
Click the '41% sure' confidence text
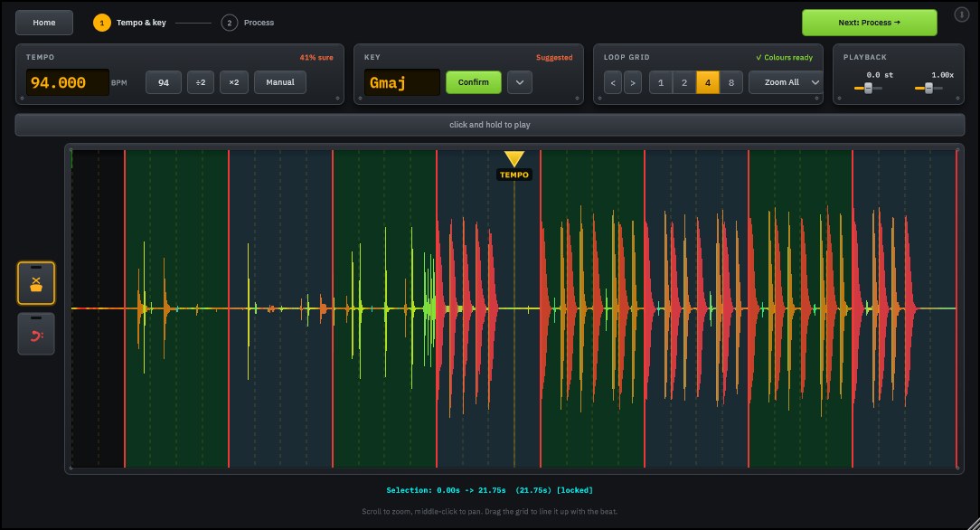(316, 58)
